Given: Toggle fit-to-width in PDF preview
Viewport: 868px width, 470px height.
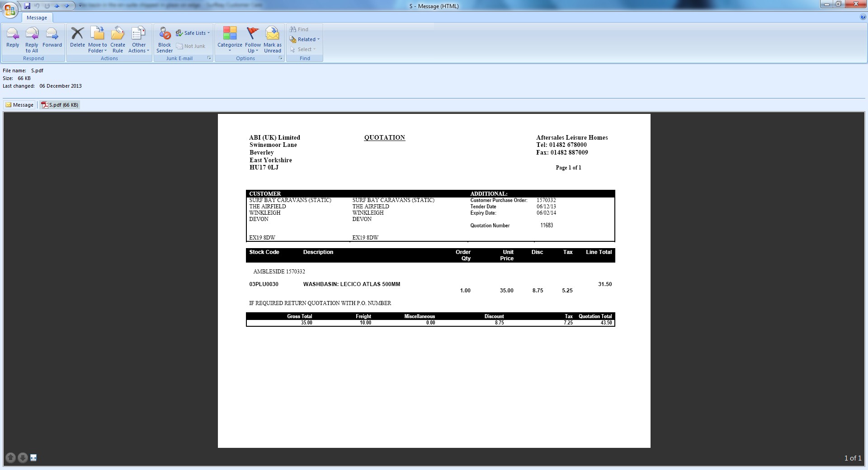Looking at the screenshot, I should click(x=33, y=458).
